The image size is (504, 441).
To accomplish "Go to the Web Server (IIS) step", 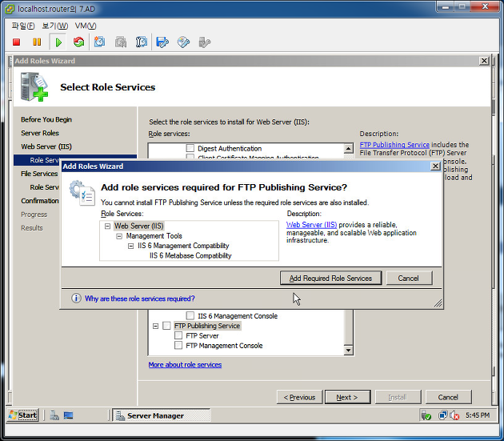I will click(46, 146).
